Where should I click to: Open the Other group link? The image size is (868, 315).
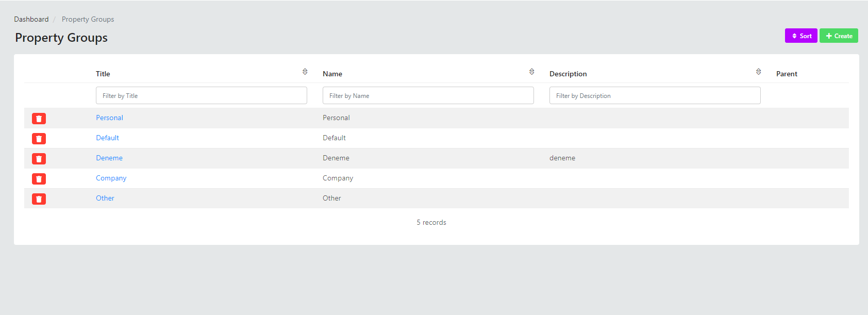point(105,198)
